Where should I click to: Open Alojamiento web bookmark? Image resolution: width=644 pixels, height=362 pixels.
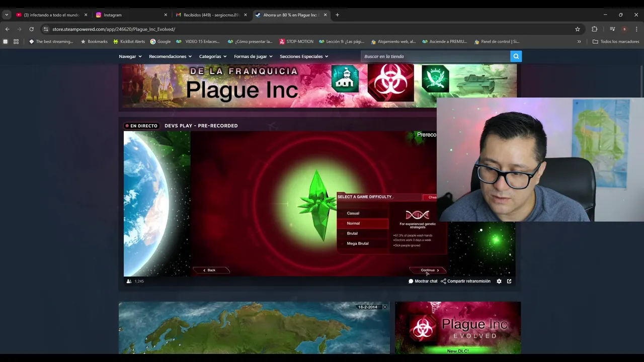(393, 42)
